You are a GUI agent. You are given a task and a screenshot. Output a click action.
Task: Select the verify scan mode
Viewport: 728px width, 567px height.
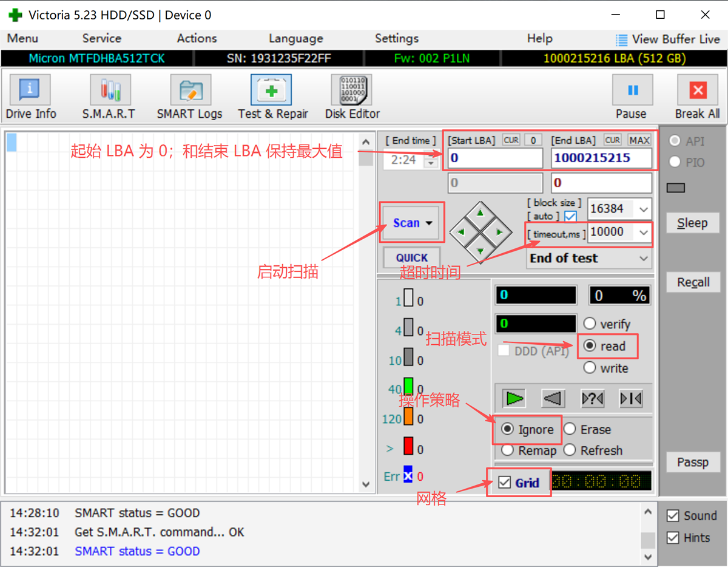[x=590, y=324]
